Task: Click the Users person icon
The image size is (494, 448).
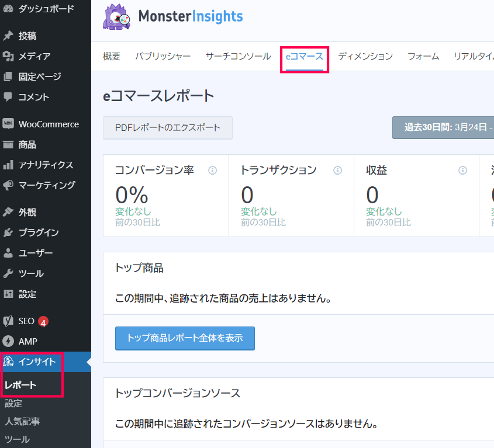Action: (8, 253)
